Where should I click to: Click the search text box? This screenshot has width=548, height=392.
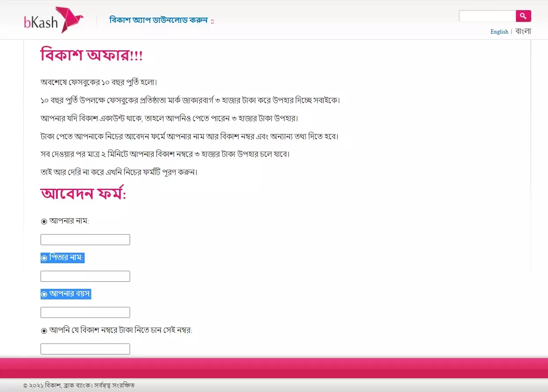click(487, 16)
